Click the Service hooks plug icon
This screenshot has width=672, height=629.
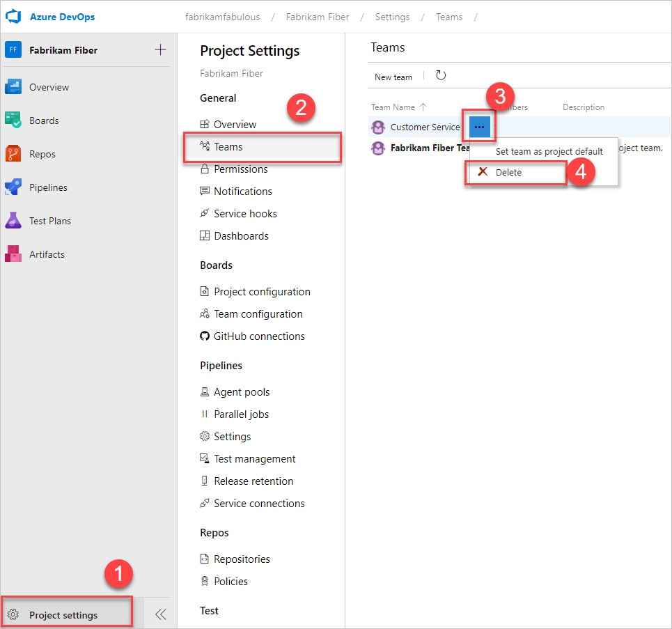pos(205,212)
